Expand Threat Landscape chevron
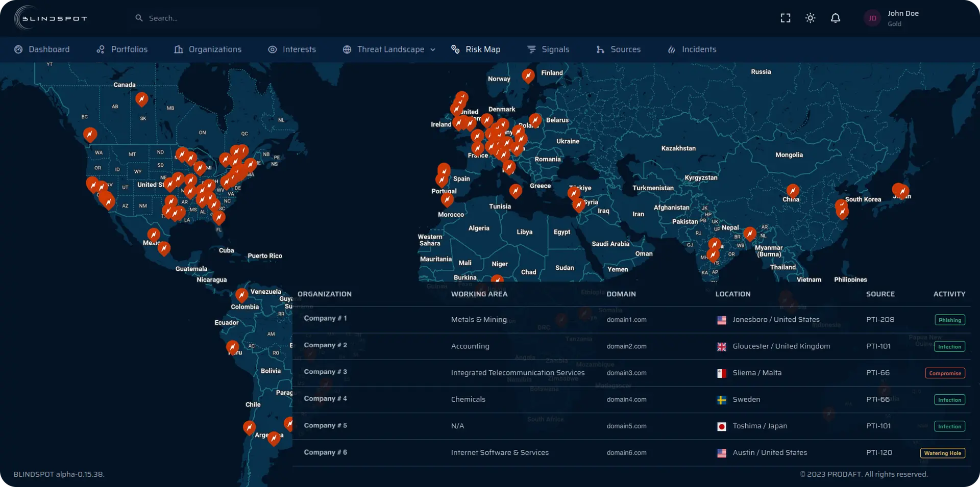The height and width of the screenshot is (487, 980). 433,49
